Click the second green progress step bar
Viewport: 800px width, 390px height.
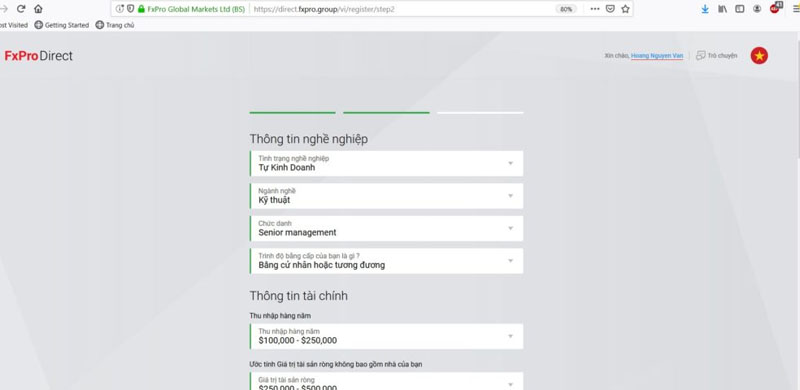(386, 112)
